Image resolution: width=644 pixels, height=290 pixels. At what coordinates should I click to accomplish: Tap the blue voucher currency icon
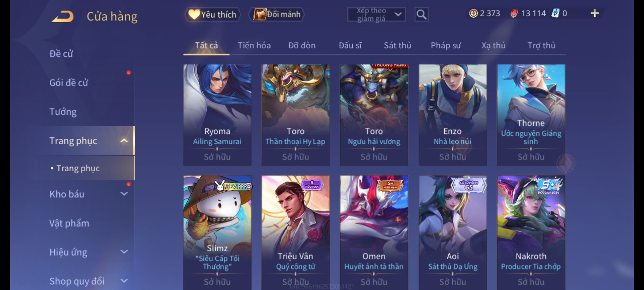tap(555, 13)
